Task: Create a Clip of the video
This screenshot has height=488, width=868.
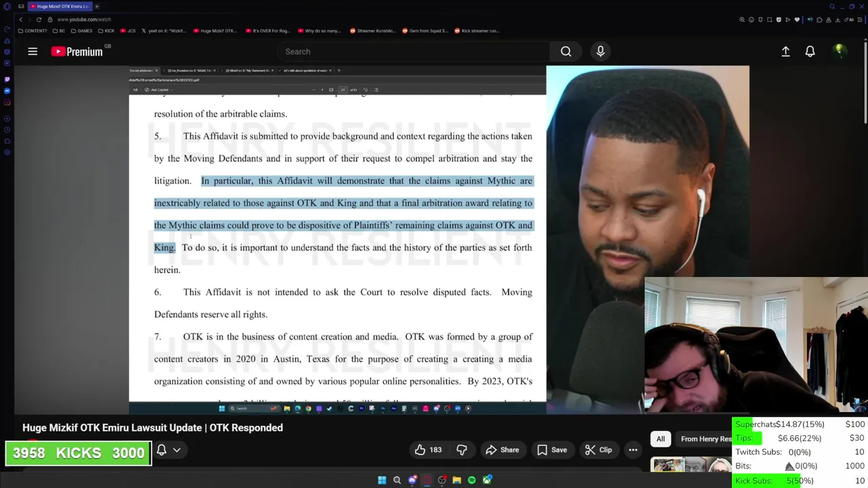Action: coord(599,450)
